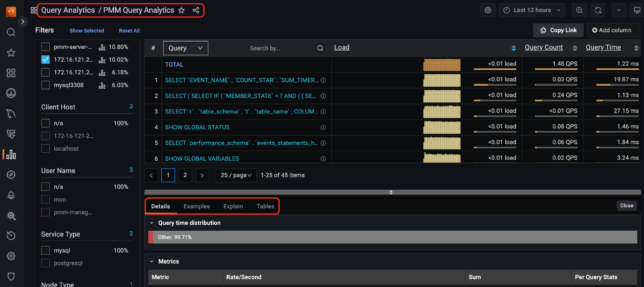This screenshot has width=644, height=287.
Task: Open search in the left sidebar
Action: 11,32
